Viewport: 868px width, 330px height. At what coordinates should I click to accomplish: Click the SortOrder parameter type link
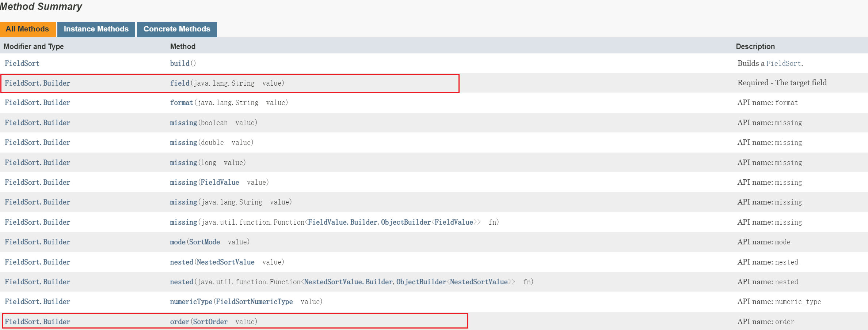(210, 322)
